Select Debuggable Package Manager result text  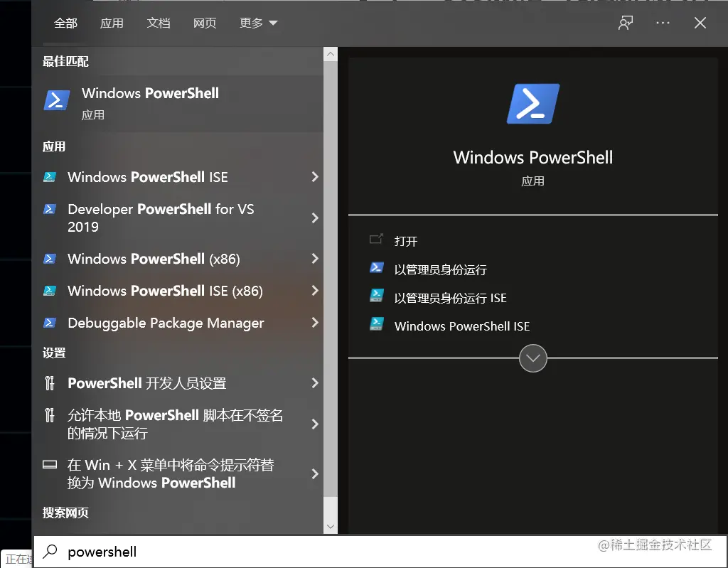pos(166,323)
